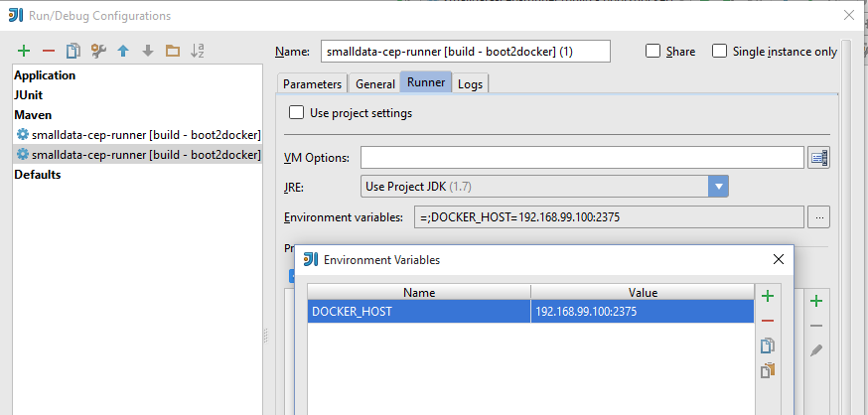This screenshot has height=415, width=868.
Task: Move configuration up with blue arrow
Action: point(123,51)
